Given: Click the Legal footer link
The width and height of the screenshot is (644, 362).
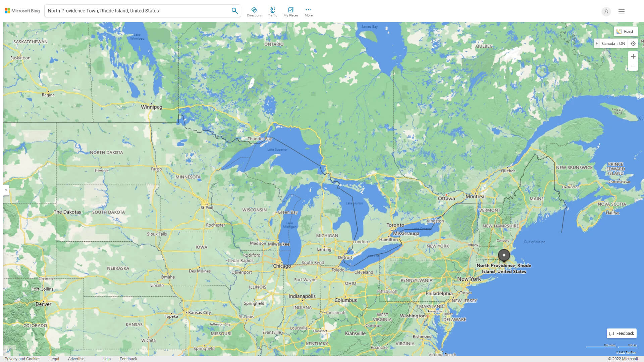Looking at the screenshot, I should [54, 359].
